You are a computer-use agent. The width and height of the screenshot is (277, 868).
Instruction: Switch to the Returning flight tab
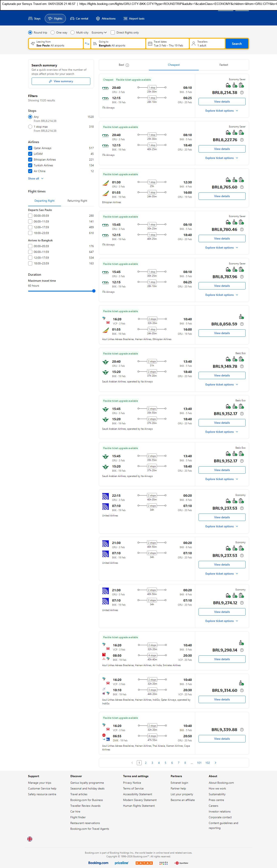point(77,201)
